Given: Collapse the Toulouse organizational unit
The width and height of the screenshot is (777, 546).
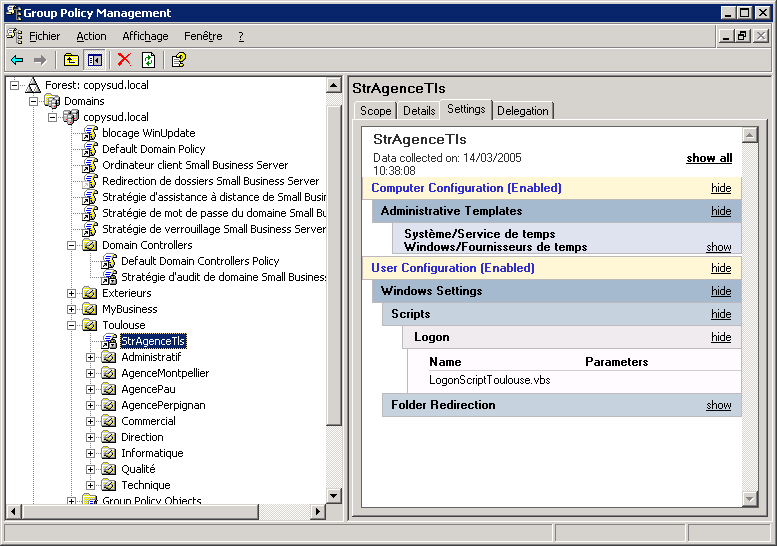Looking at the screenshot, I should point(72,325).
